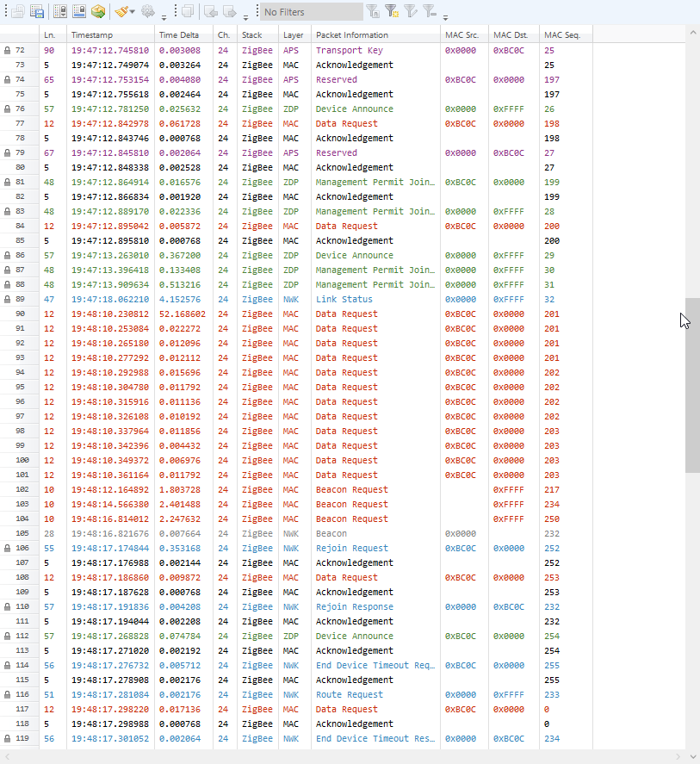This screenshot has height=764, width=700.
Task: Click the remove filter funnel with minus icon
Action: click(429, 11)
